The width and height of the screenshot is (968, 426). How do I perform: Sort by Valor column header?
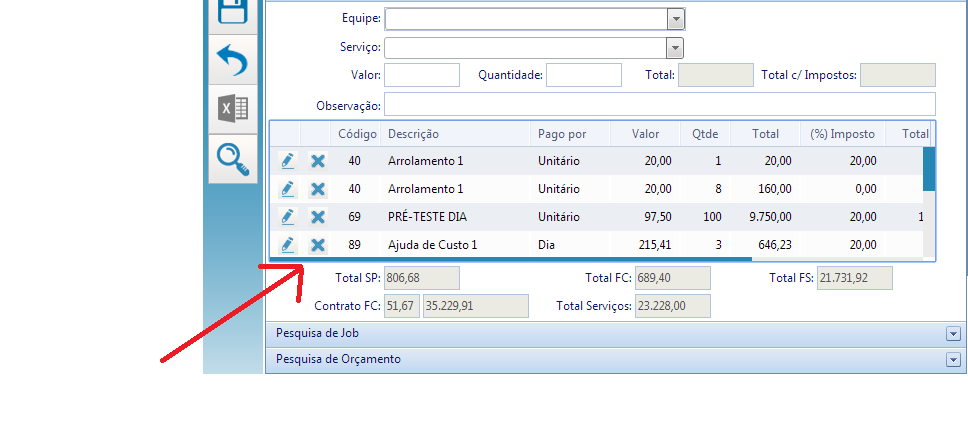(645, 134)
